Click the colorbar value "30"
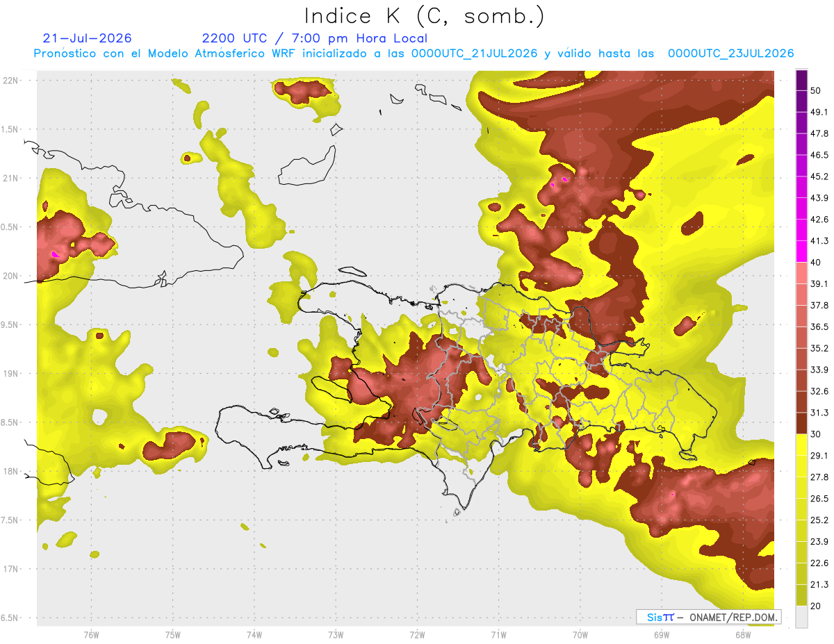 tap(817, 434)
